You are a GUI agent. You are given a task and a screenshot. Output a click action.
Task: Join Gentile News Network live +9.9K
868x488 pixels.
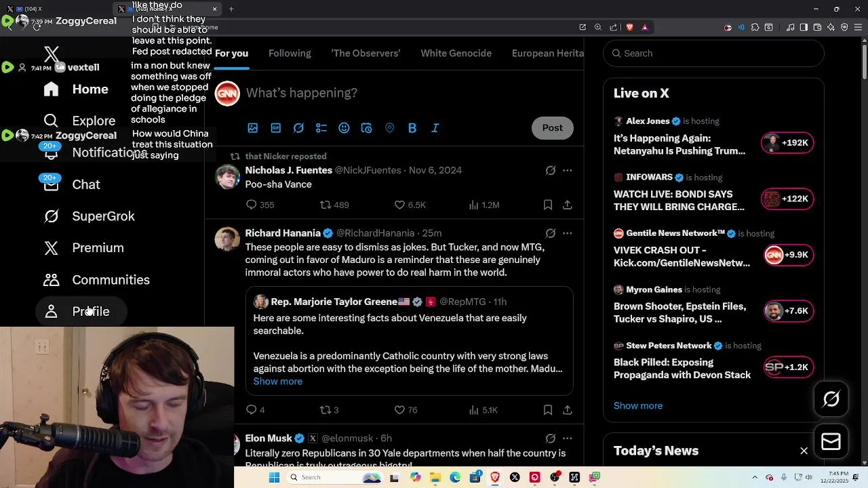[x=788, y=255]
